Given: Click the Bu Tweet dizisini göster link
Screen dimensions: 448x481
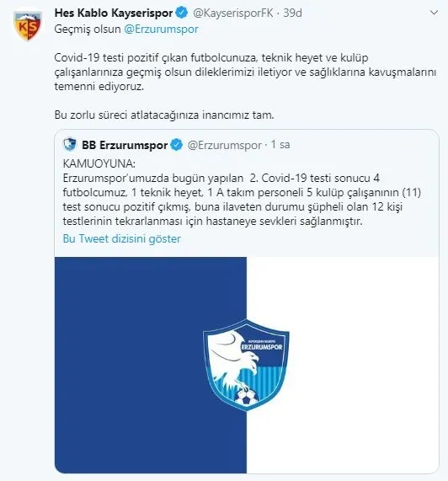Looking at the screenshot, I should pyautogui.click(x=122, y=238).
